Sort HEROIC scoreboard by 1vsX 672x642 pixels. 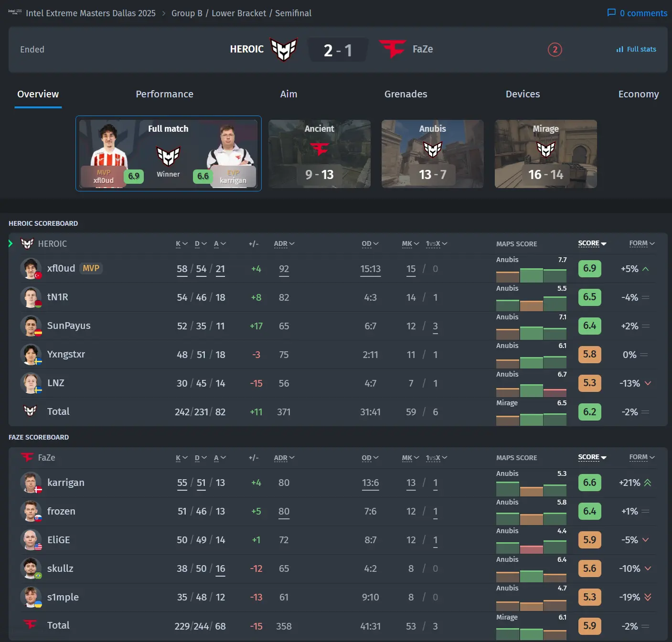[x=437, y=243]
